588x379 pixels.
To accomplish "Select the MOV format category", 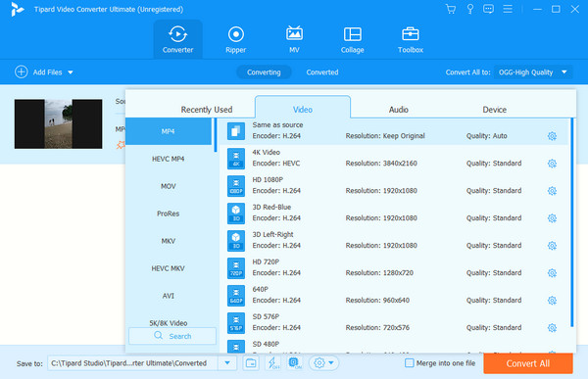I will (x=169, y=186).
